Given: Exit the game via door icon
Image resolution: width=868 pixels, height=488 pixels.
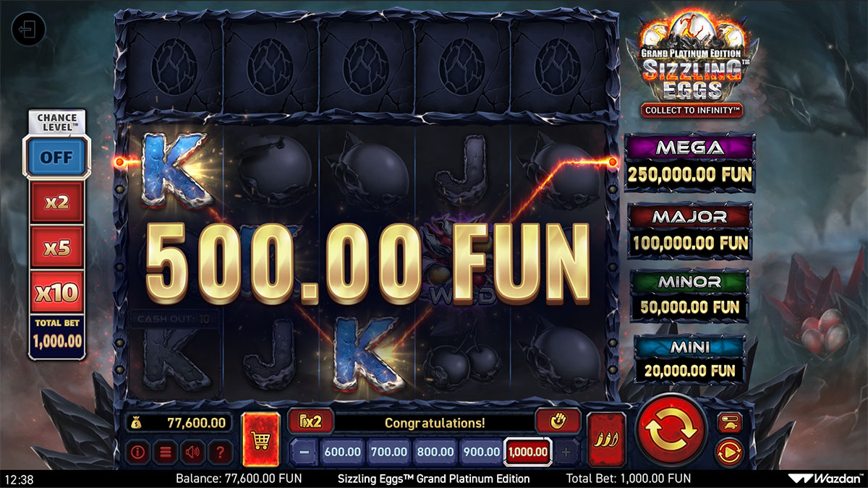Looking at the screenshot, I should tap(29, 30).
